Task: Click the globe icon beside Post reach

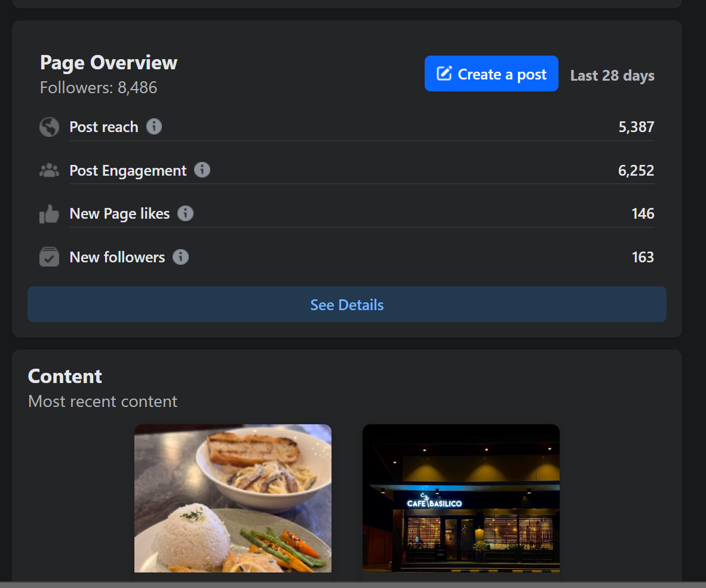Action: pyautogui.click(x=49, y=127)
